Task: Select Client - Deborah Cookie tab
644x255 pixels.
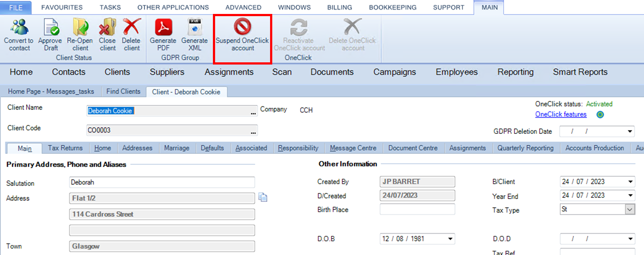Action: 186,92
